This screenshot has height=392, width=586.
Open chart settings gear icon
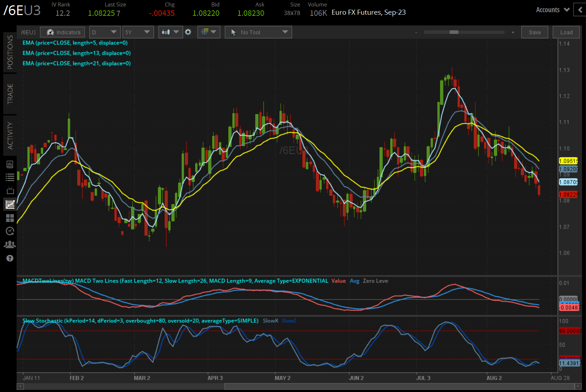click(x=188, y=32)
